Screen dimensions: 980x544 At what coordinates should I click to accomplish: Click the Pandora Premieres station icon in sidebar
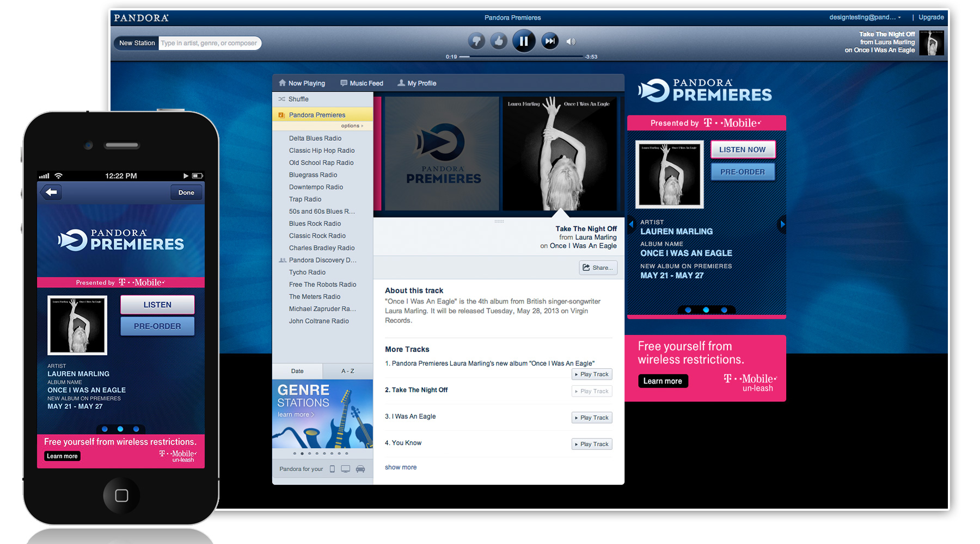click(281, 115)
